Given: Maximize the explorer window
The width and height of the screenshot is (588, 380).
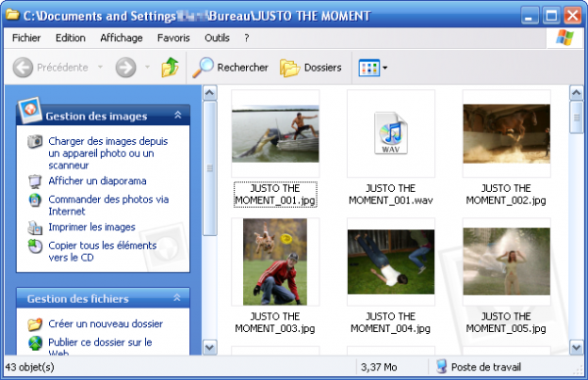Looking at the screenshot, I should (551, 16).
